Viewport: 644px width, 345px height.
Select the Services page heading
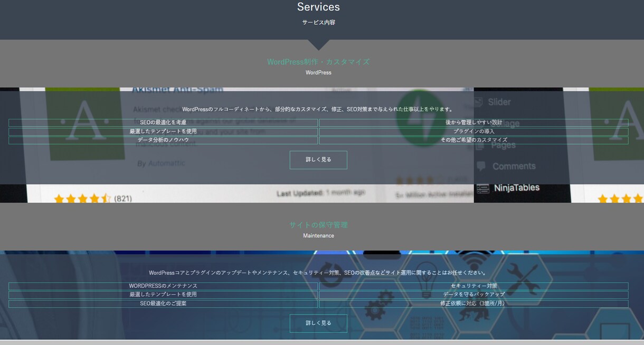pyautogui.click(x=318, y=7)
